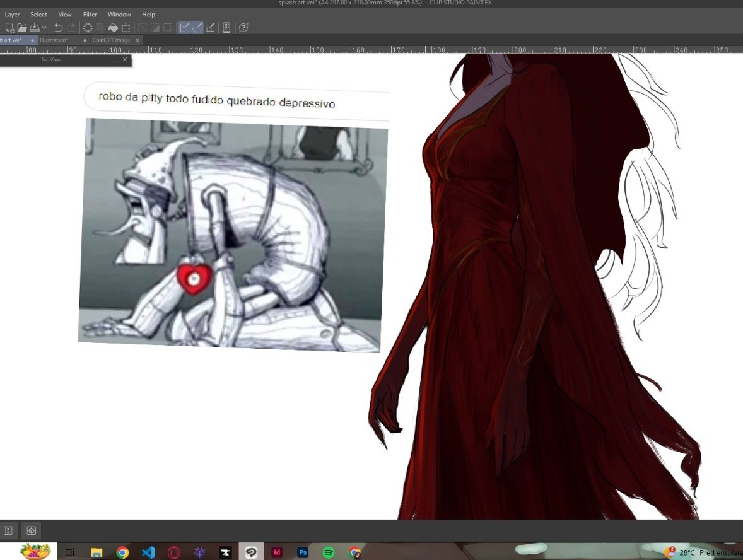Image resolution: width=743 pixels, height=560 pixels.
Task: Click the horizontal ruler at the 150 mark
Action: [317, 50]
